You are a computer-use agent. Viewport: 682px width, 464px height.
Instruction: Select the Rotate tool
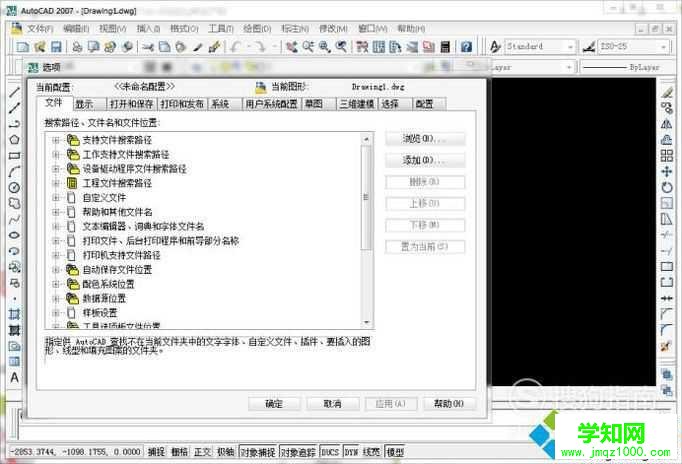(667, 187)
